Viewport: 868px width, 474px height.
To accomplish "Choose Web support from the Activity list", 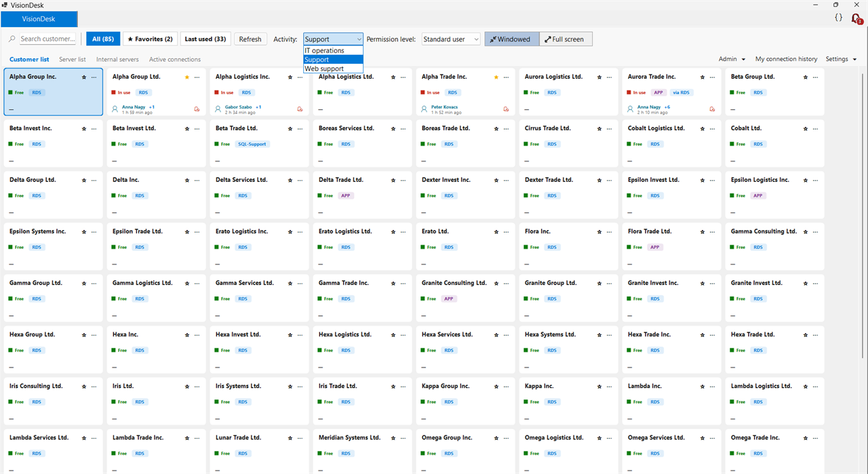I will pyautogui.click(x=334, y=68).
